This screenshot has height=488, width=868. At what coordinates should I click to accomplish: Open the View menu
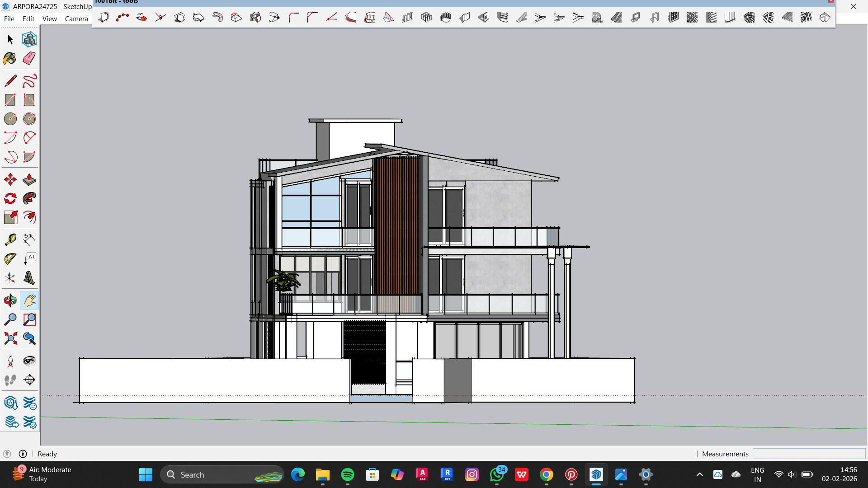point(49,19)
